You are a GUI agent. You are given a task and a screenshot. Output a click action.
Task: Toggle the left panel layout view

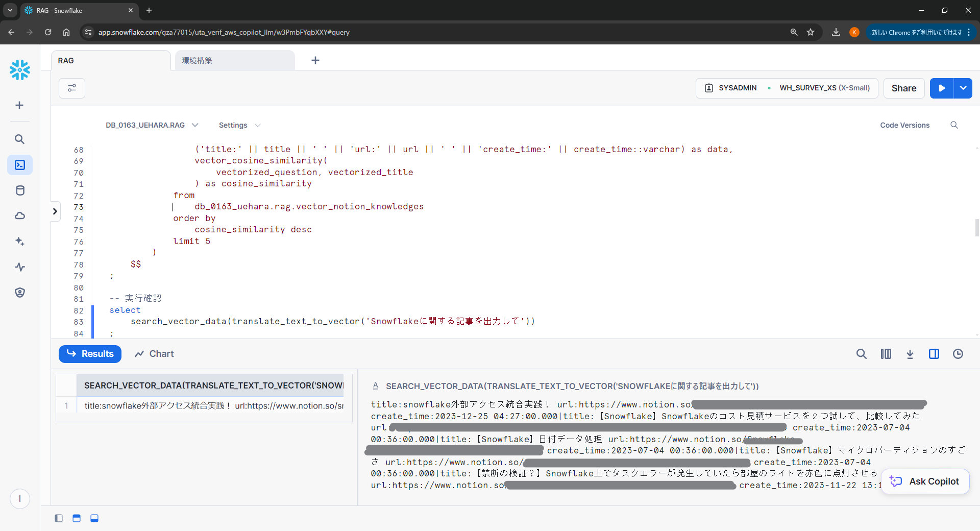tap(58, 518)
